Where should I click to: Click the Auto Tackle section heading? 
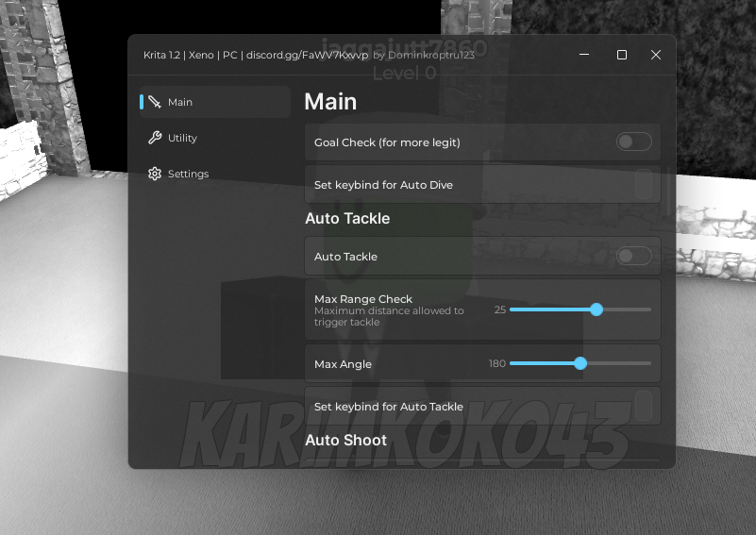[x=347, y=218]
